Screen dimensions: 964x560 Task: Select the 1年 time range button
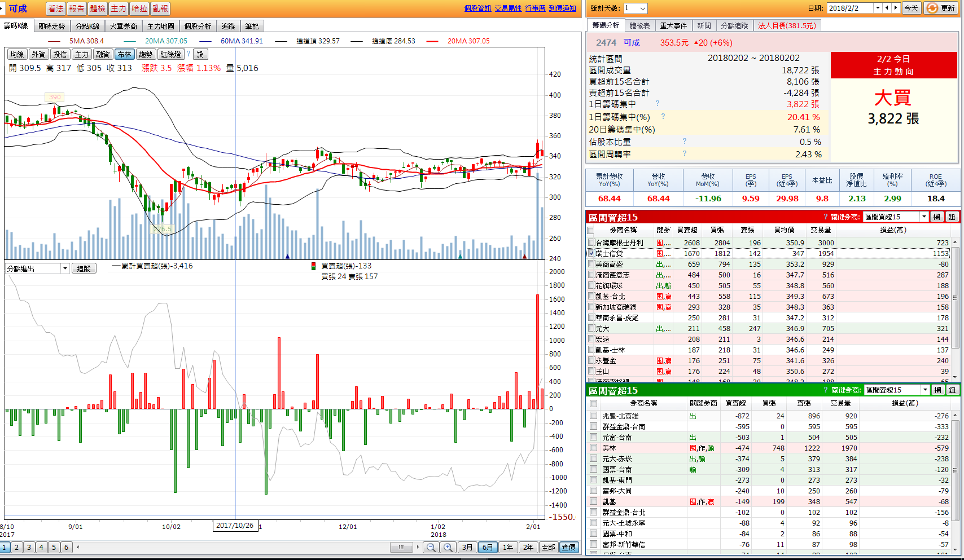click(x=508, y=547)
